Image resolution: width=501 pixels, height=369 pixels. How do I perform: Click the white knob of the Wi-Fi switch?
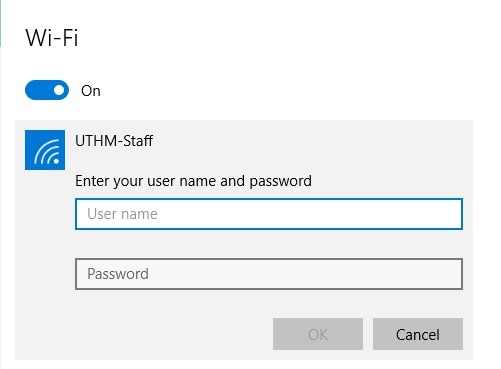point(59,90)
